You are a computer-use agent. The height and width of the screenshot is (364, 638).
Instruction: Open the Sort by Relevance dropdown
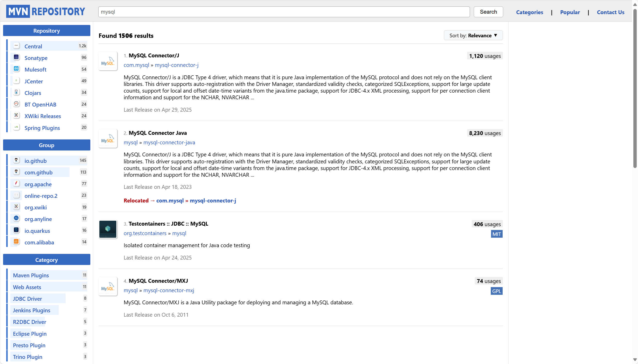pos(473,35)
